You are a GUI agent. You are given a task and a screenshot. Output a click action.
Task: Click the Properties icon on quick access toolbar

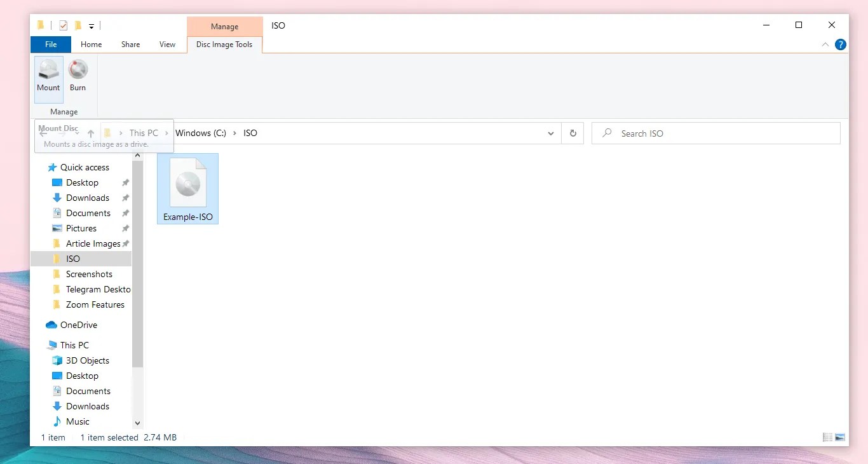(x=64, y=25)
